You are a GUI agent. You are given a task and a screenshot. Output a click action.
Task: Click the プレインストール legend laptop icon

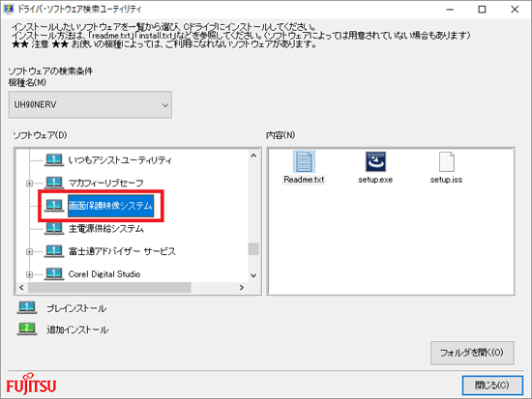(27, 308)
